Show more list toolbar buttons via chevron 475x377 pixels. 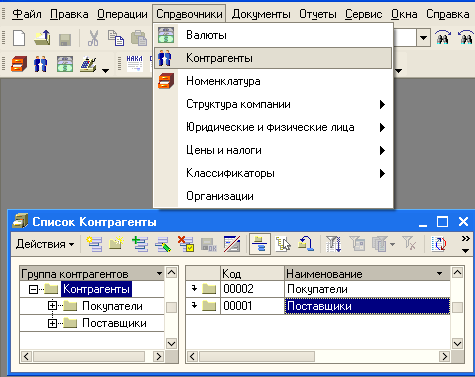click(466, 238)
